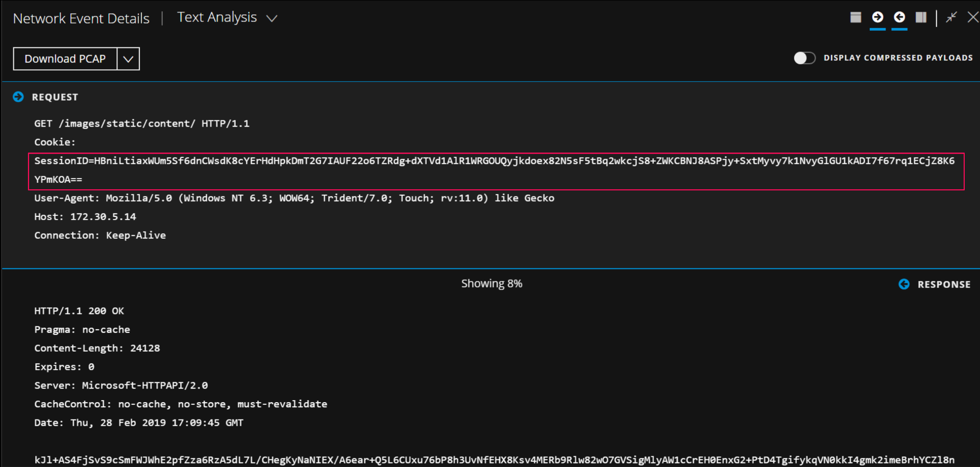980x467 pixels.
Task: Click the Host 172.30.5.14 line
Action: pos(85,217)
